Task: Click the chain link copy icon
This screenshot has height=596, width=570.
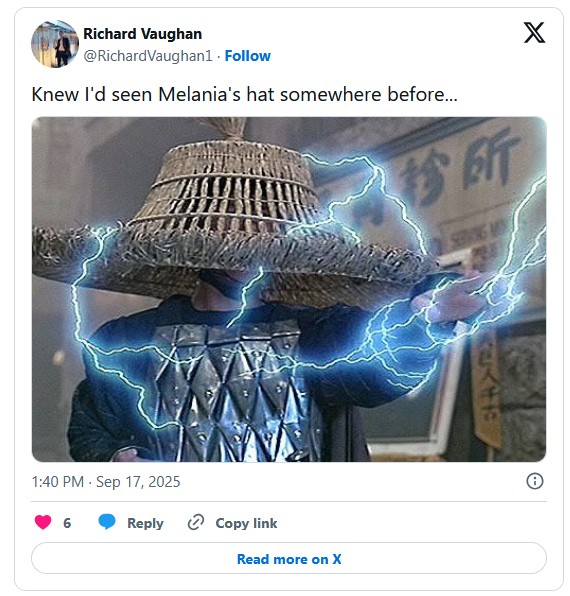Action: tap(196, 522)
